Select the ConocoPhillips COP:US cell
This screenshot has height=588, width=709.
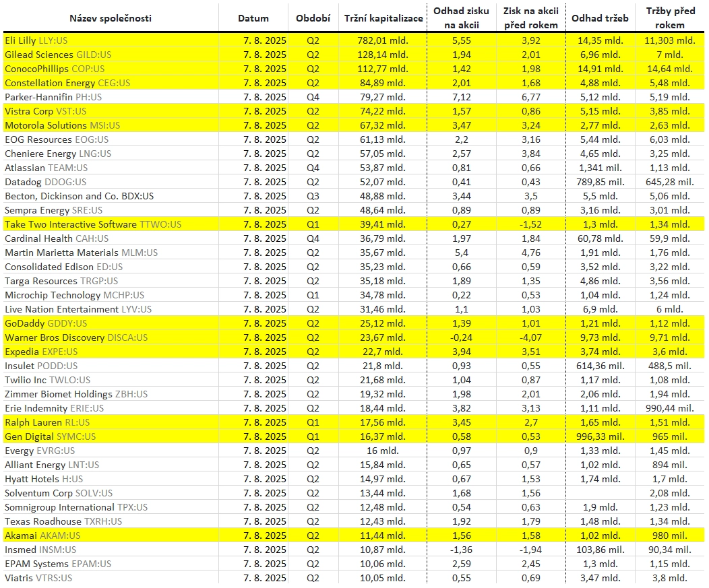coord(111,69)
